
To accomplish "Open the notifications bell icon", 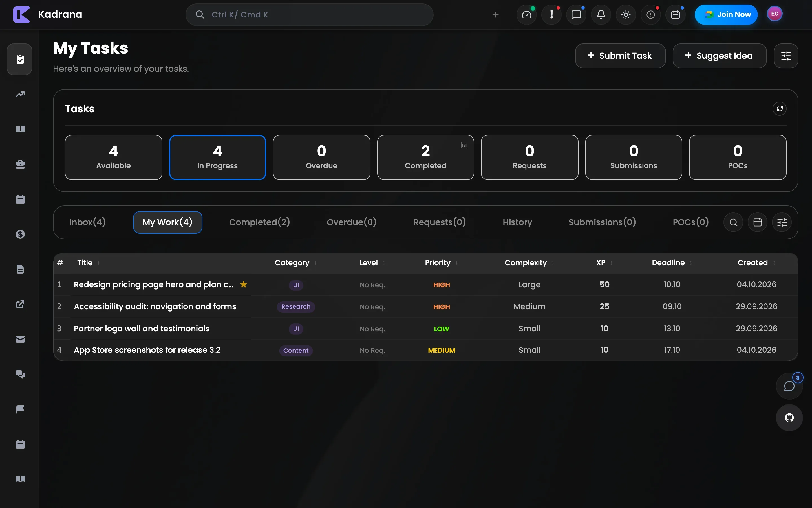I will pyautogui.click(x=601, y=14).
